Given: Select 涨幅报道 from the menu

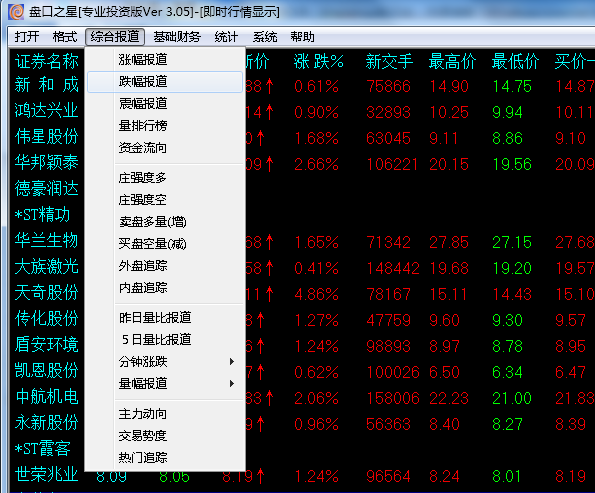Looking at the screenshot, I should 165,60.
